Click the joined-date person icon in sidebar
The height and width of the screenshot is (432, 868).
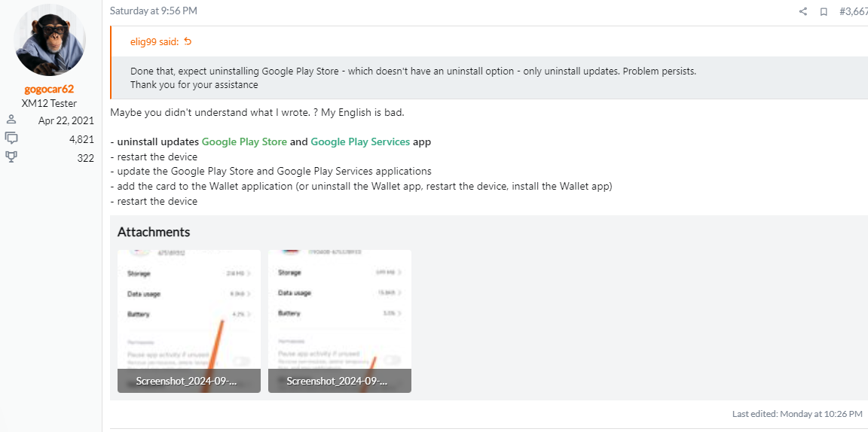11,120
